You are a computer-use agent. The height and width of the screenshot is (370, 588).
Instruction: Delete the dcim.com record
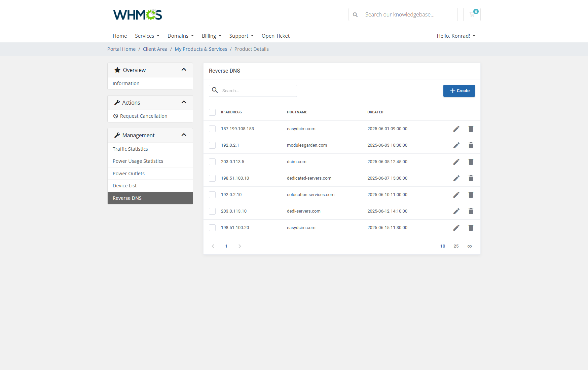471,162
